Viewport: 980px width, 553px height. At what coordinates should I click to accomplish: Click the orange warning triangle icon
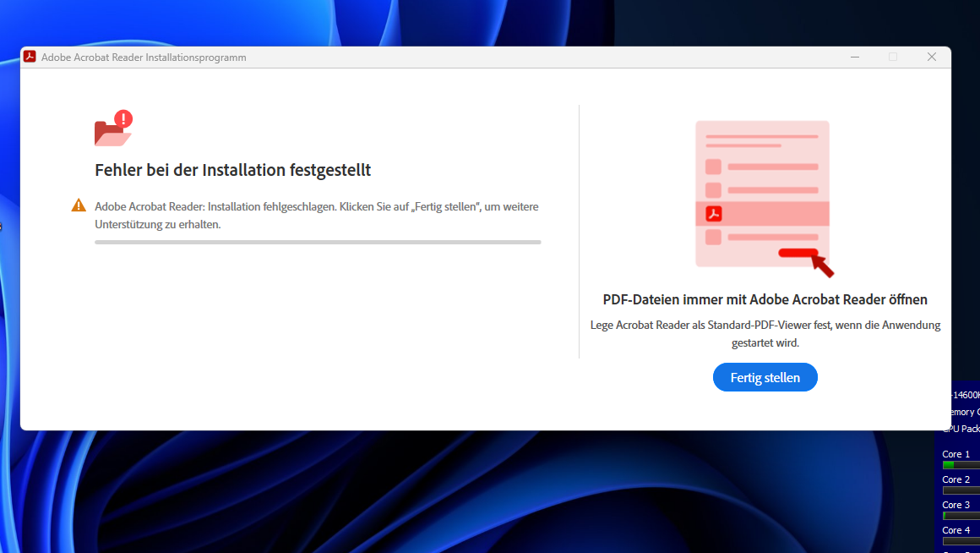coord(79,205)
